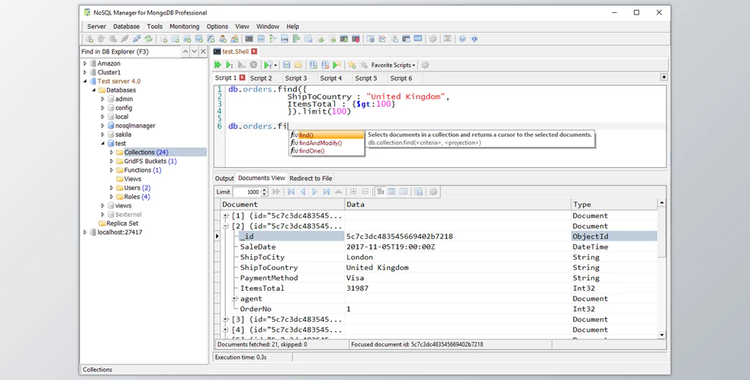Image resolution: width=750 pixels, height=380 pixels.
Task: Close the Find in DB Explorer search box
Action: click(x=203, y=51)
